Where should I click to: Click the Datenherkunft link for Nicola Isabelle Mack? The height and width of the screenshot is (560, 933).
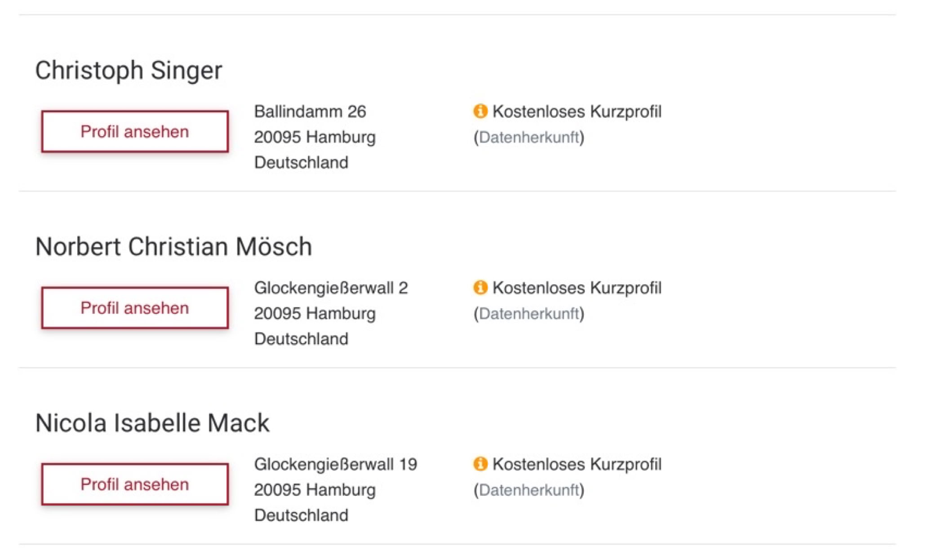pyautogui.click(x=529, y=490)
